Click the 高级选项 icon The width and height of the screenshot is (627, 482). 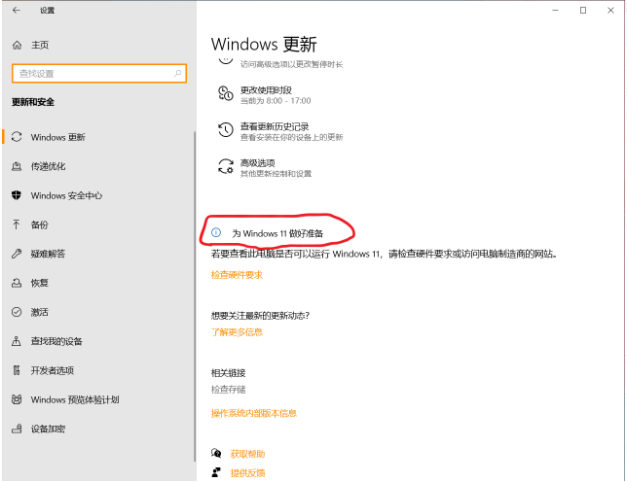[224, 167]
